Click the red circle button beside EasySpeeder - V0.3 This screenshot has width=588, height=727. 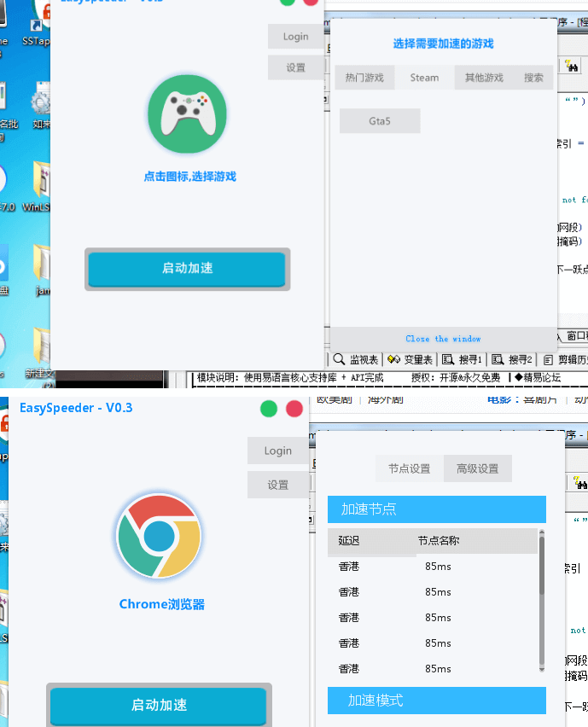coord(294,409)
